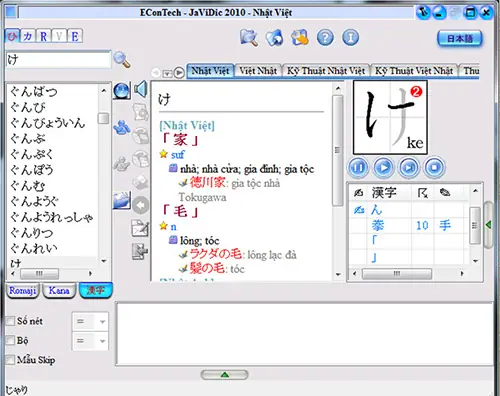Click the け stroke order diagram
500x396 pixels.
pyautogui.click(x=390, y=117)
